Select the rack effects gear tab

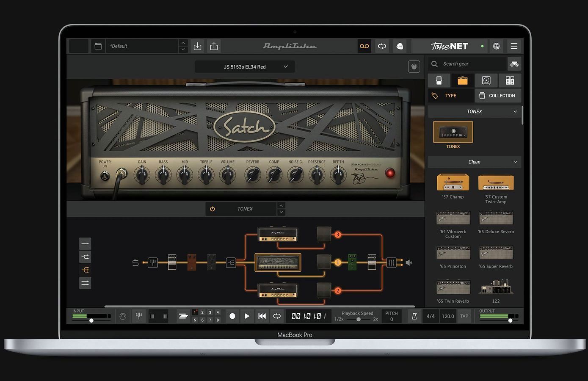[510, 80]
